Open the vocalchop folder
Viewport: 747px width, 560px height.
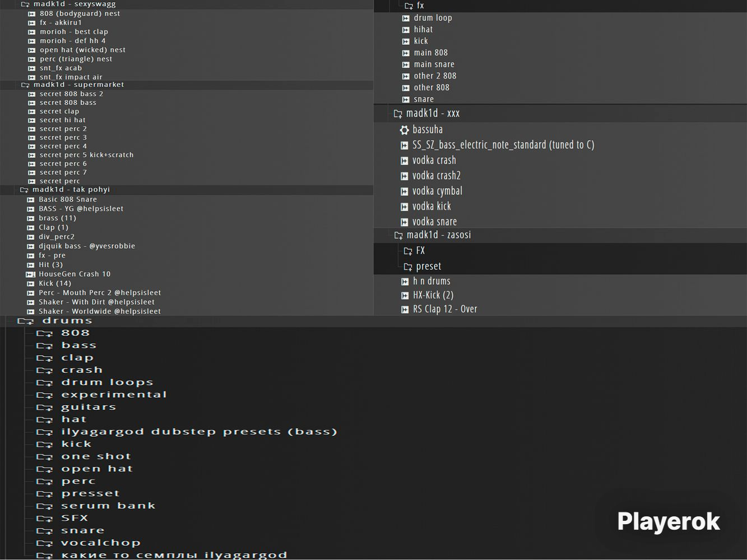pos(100,543)
